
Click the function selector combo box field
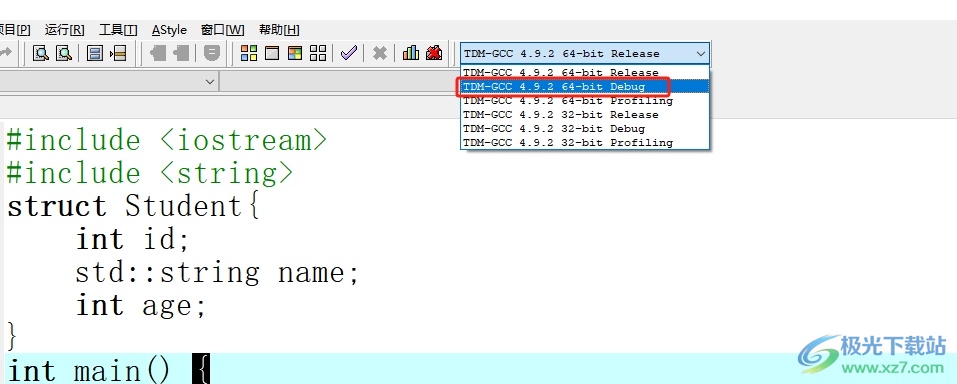coord(339,81)
